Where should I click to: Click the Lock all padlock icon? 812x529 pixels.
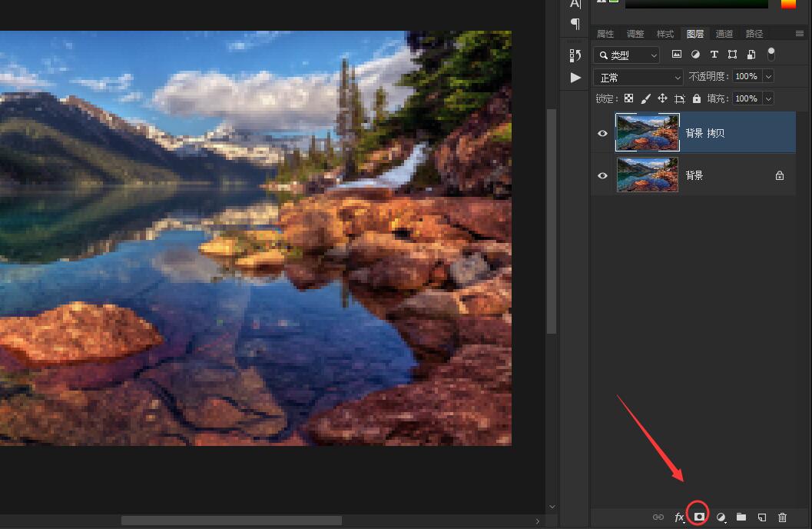pyautogui.click(x=697, y=98)
